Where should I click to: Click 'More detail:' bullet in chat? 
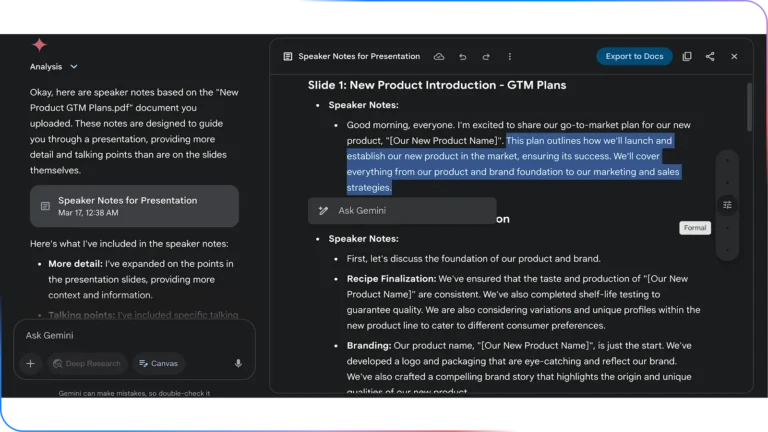pyautogui.click(x=75, y=264)
